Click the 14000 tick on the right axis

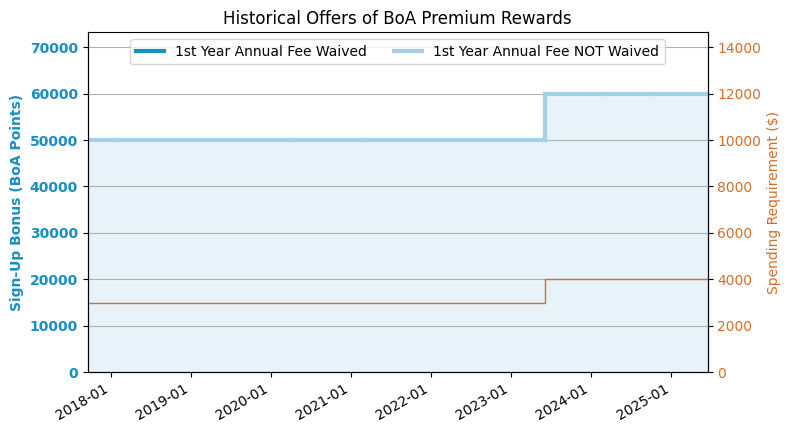(738, 48)
